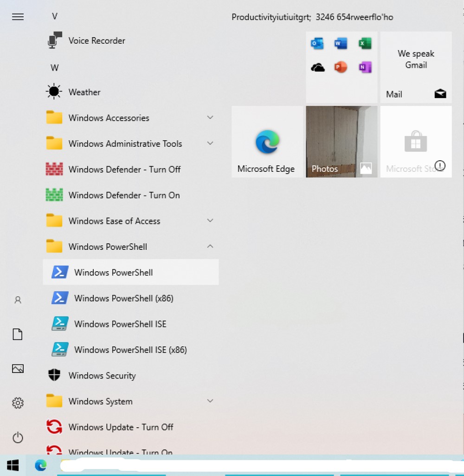
Task: Run Windows Update - Turn Off shortcut
Action: pyautogui.click(x=131, y=427)
